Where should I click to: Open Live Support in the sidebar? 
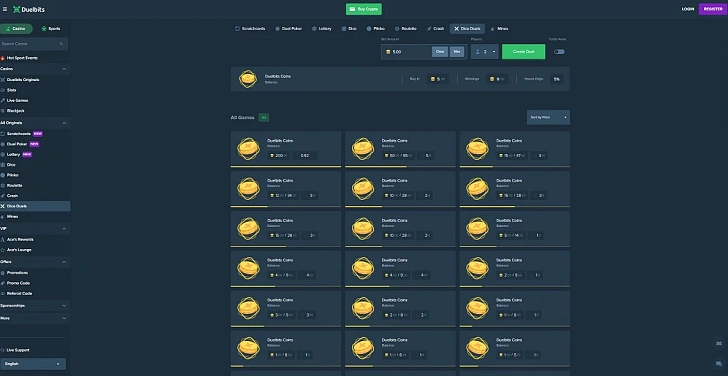pyautogui.click(x=15, y=350)
